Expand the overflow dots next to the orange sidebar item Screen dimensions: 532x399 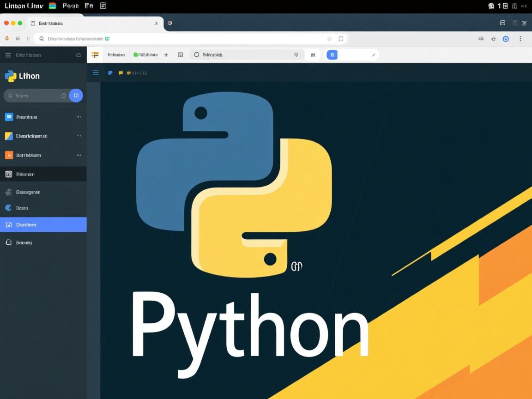tap(79, 155)
